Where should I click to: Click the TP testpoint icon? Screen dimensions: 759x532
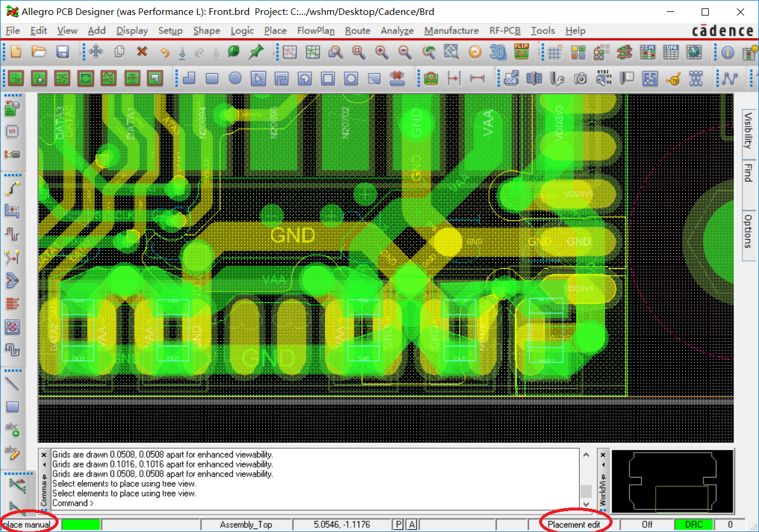coord(673,78)
